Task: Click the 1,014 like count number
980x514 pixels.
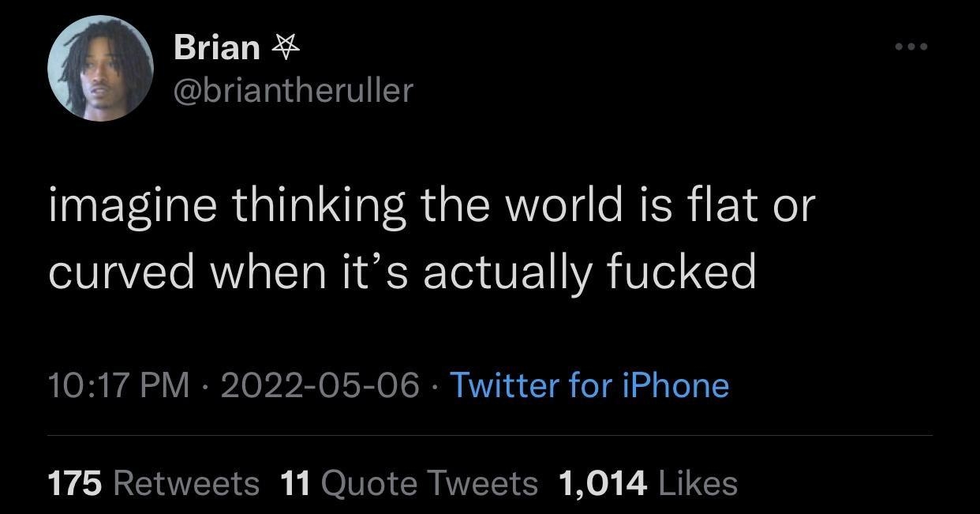Action: coord(602,482)
